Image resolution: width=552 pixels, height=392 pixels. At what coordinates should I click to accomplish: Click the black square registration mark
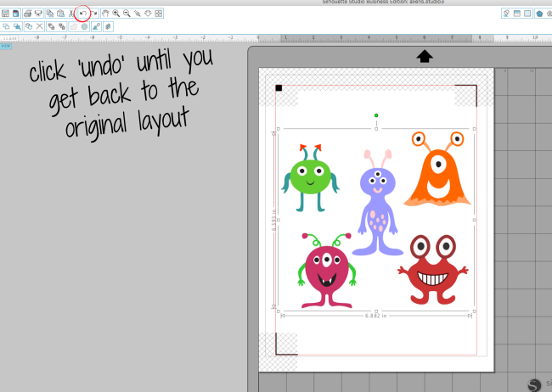point(279,87)
